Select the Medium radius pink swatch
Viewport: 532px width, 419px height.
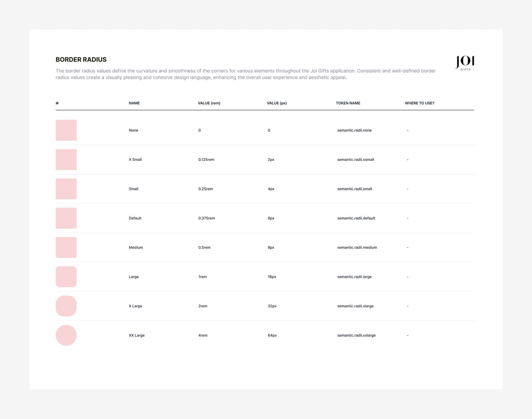point(66,247)
